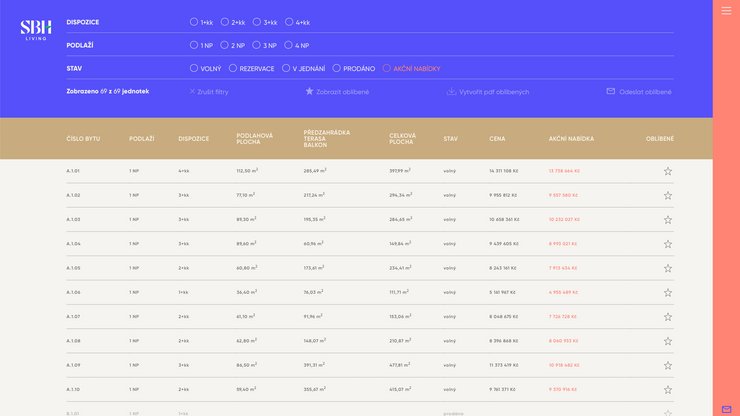Open the mail icon at bottom right

pos(726,409)
